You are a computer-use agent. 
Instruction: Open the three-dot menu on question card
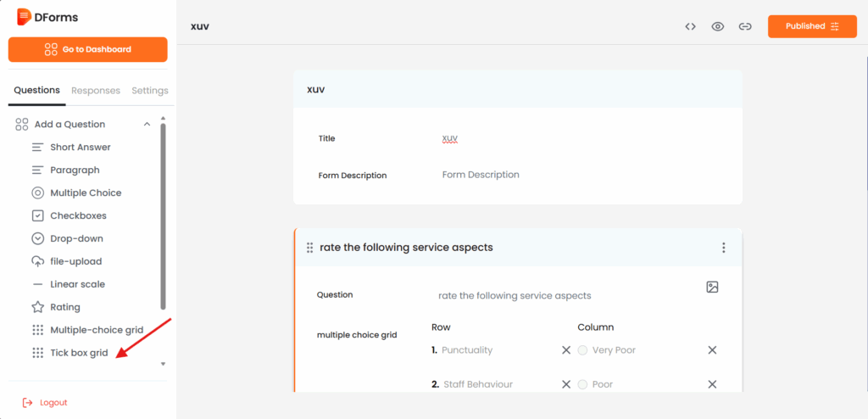pos(723,248)
